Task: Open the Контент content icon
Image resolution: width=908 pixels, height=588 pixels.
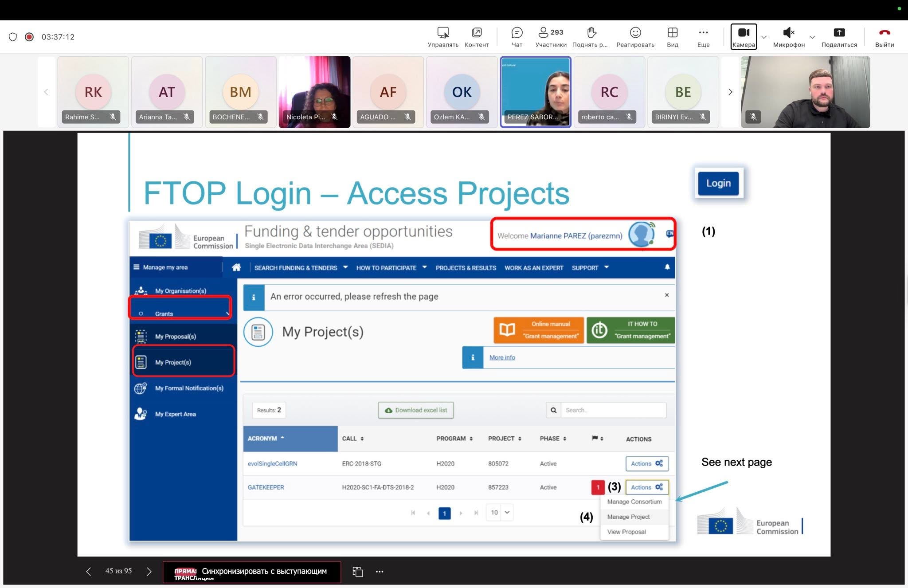Action: tap(477, 37)
